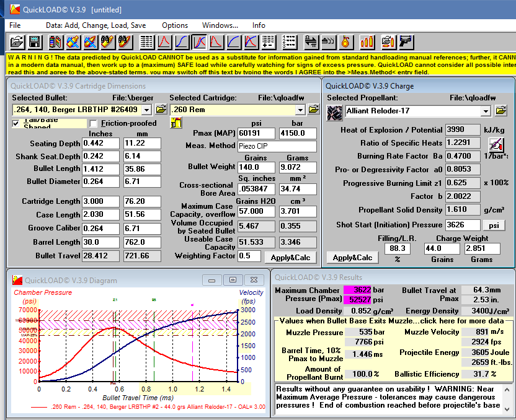
Task: Open the Info menu
Action: coord(259,25)
